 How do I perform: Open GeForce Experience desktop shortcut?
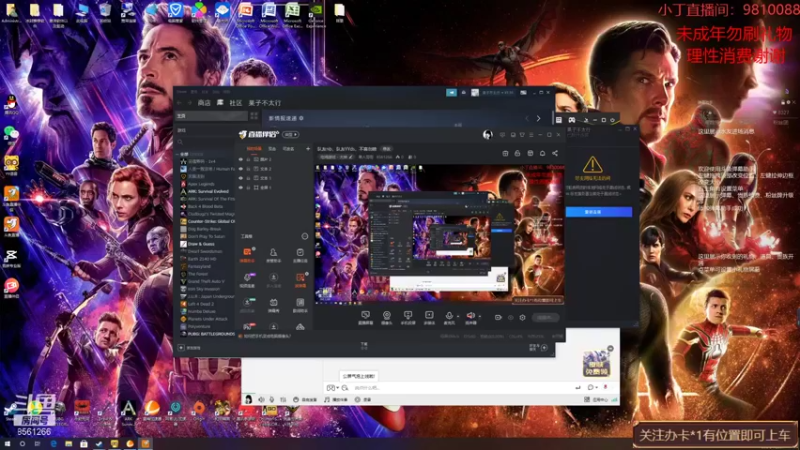[316, 15]
